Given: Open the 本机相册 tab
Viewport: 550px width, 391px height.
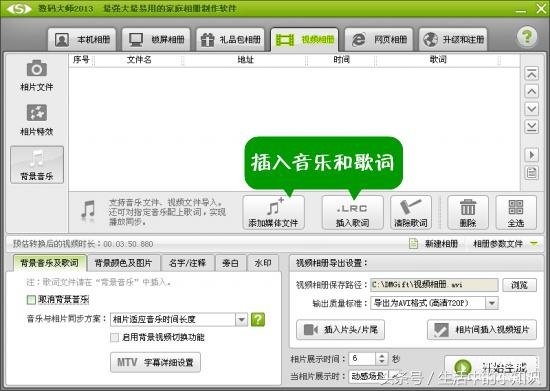Looking at the screenshot, I should 82,40.
